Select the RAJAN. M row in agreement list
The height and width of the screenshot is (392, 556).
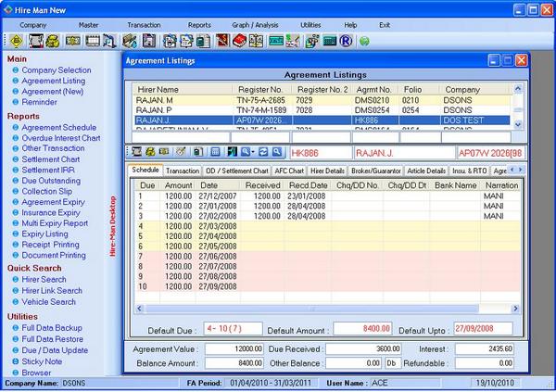[322, 100]
